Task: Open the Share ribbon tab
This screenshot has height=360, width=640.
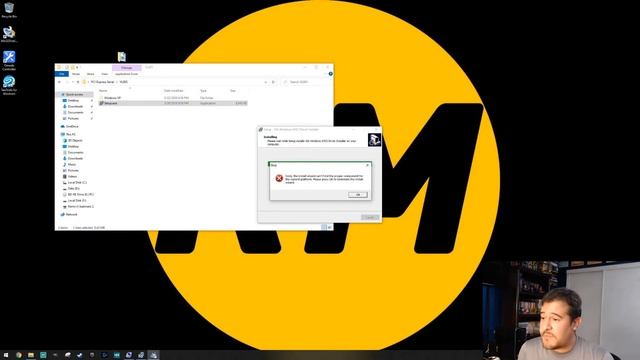Action: coord(90,74)
